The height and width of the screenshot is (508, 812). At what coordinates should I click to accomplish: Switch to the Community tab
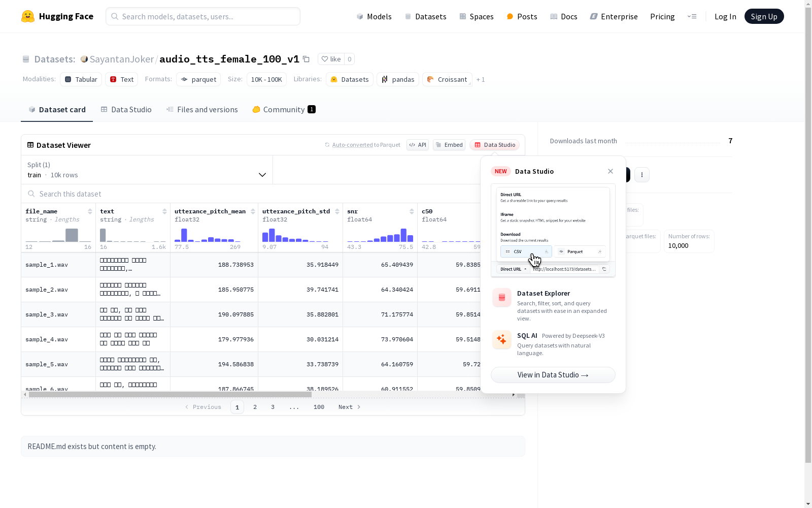(x=284, y=109)
